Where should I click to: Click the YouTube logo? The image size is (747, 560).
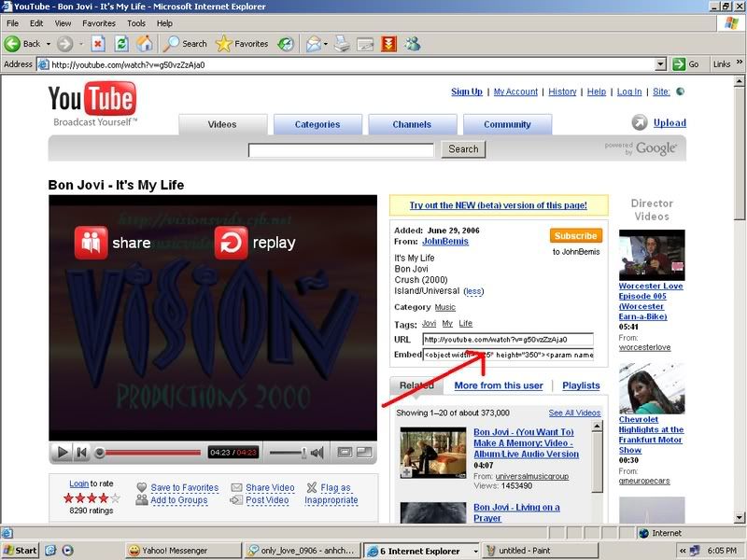point(92,99)
